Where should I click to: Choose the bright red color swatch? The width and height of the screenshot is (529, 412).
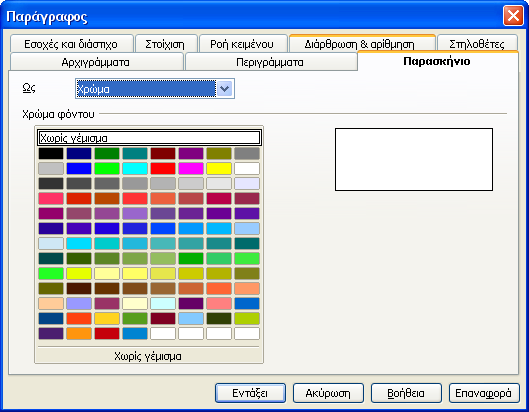point(163,168)
